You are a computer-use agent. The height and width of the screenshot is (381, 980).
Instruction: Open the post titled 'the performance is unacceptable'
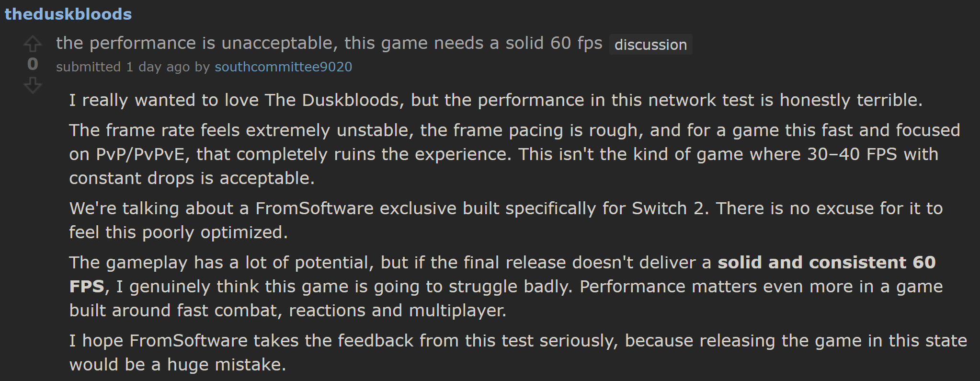(x=329, y=43)
